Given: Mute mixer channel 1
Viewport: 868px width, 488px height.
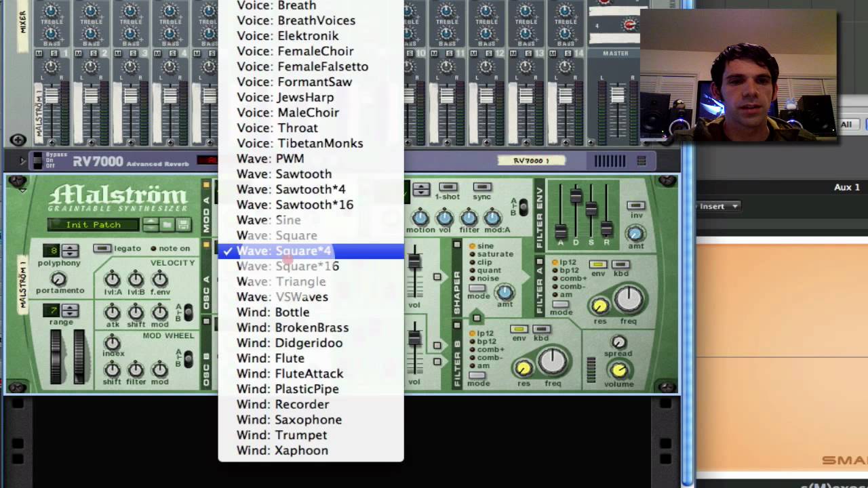Looking at the screenshot, I should (x=39, y=54).
